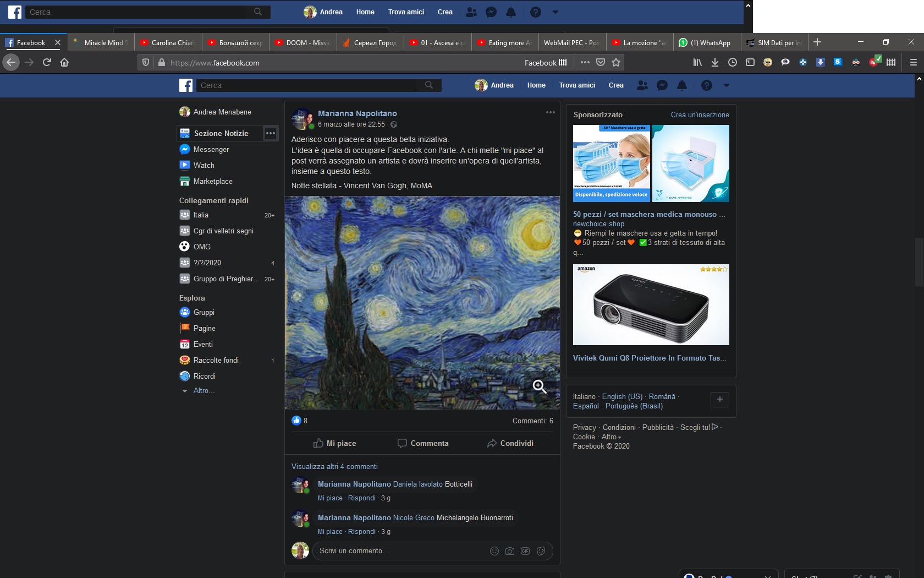This screenshot has width=924, height=578.
Task: Zoom into the Starry Night image via magnifier icon
Action: tap(540, 386)
